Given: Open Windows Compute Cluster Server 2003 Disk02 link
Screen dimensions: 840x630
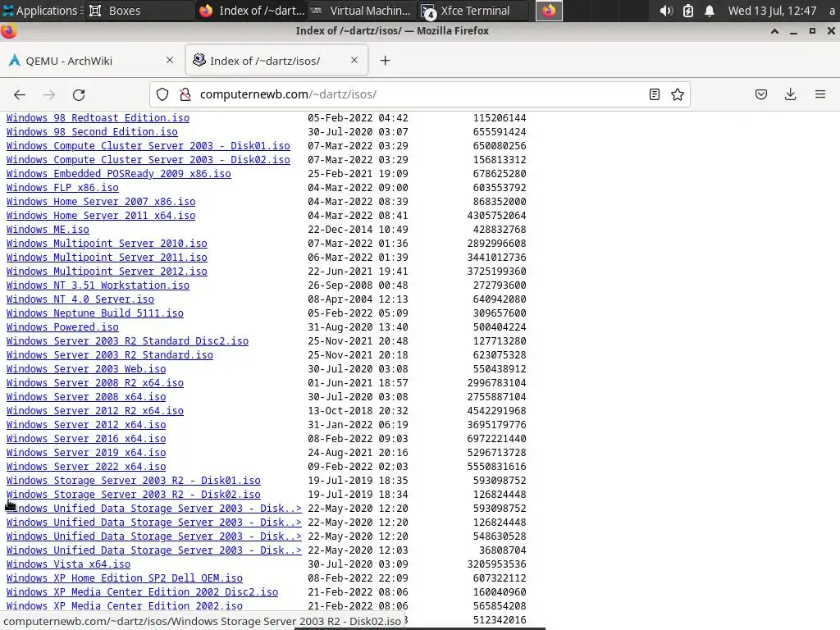Looking at the screenshot, I should tap(148, 160).
